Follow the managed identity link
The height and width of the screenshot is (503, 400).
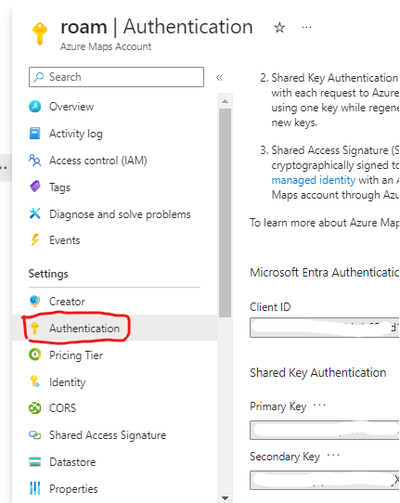click(x=313, y=180)
